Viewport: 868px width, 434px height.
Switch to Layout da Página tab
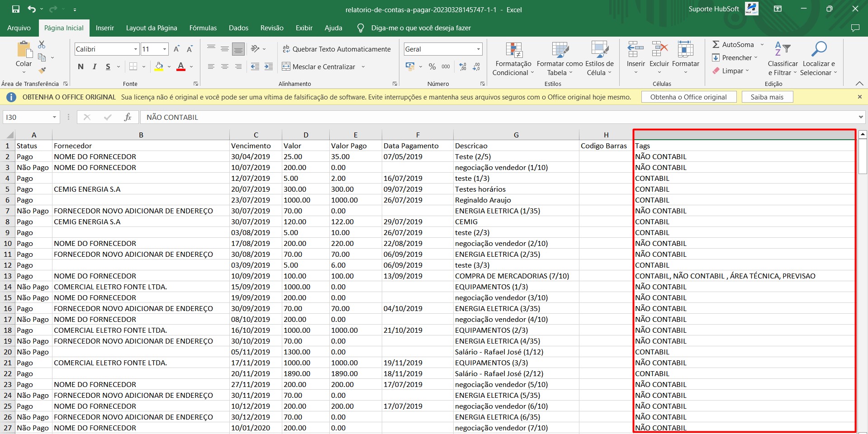(x=152, y=28)
